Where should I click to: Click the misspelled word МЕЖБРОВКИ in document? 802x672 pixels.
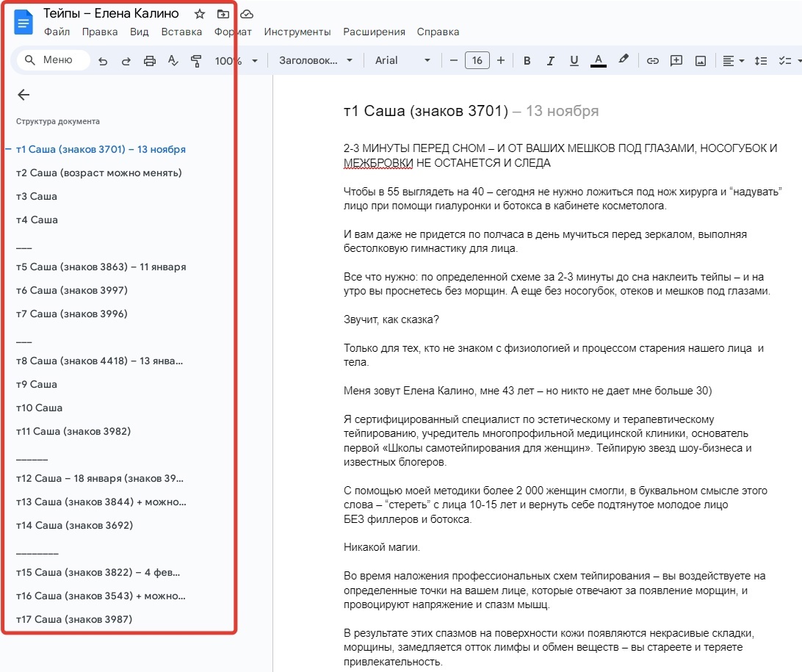click(x=378, y=163)
